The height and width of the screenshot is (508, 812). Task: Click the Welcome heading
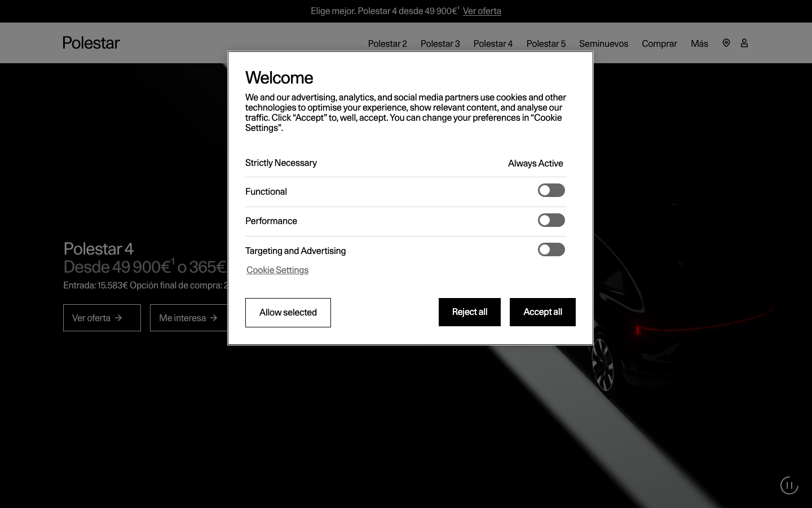(x=279, y=77)
